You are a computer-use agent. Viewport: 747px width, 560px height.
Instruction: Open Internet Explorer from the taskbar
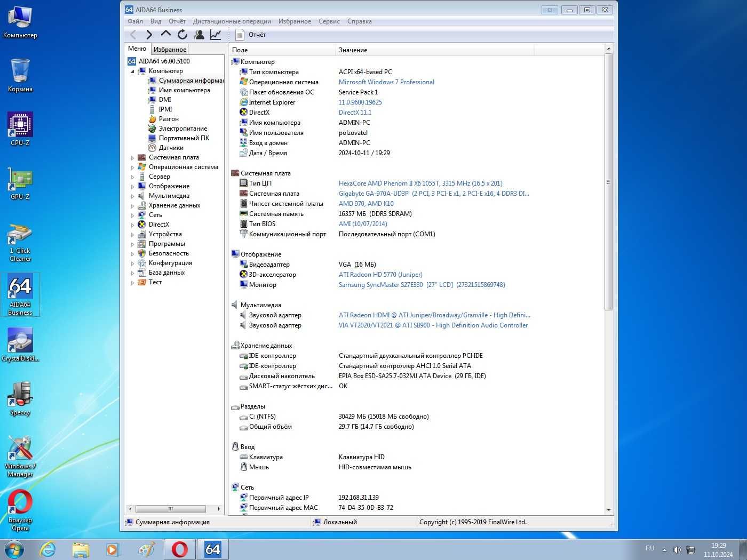pyautogui.click(x=48, y=549)
